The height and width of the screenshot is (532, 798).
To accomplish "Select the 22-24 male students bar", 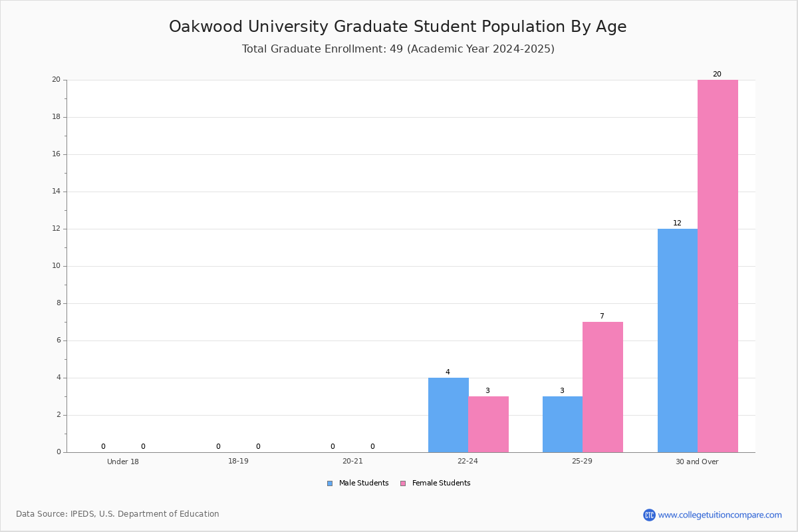I will (x=448, y=415).
